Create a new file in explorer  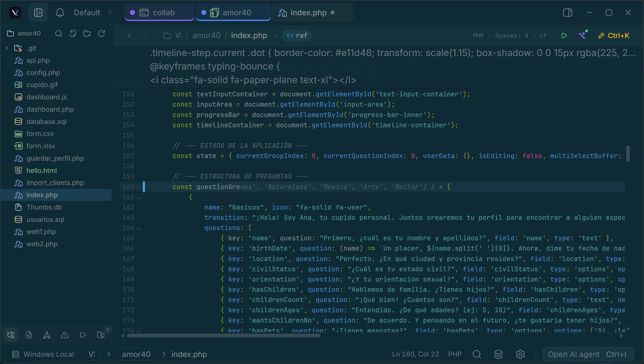tap(73, 33)
